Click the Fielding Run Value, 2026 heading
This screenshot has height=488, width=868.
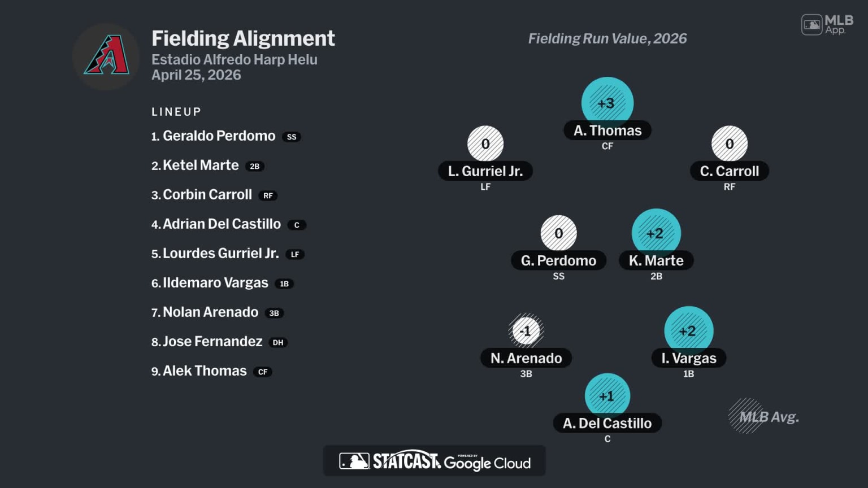[607, 38]
